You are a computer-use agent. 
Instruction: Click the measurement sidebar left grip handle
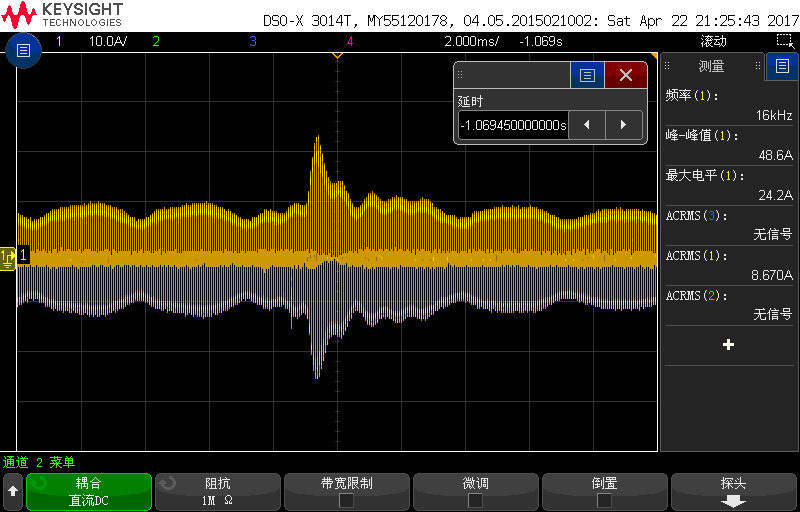click(667, 65)
